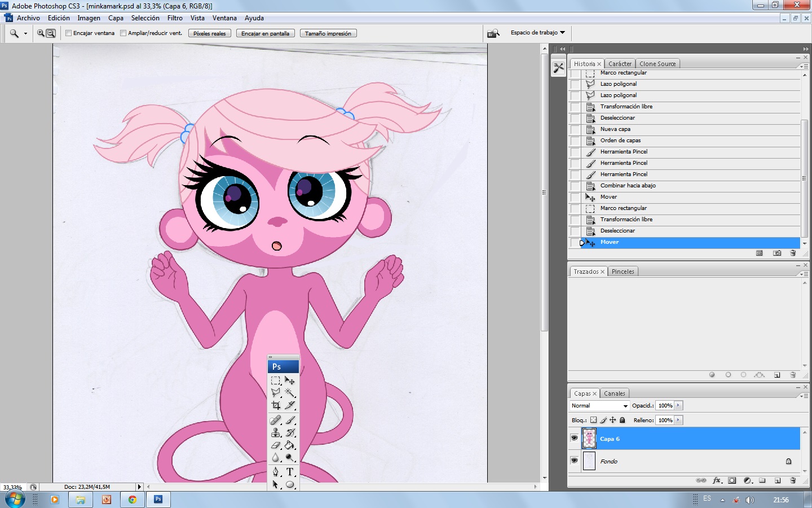Choose the Clone Stamp tool
This screenshot has width=812, height=508.
276,432
